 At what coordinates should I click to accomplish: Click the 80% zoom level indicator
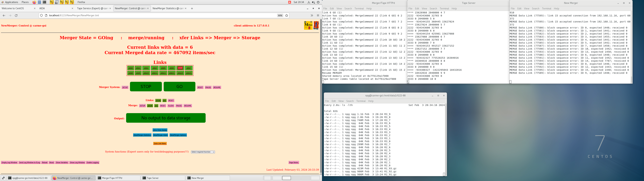[280, 15]
